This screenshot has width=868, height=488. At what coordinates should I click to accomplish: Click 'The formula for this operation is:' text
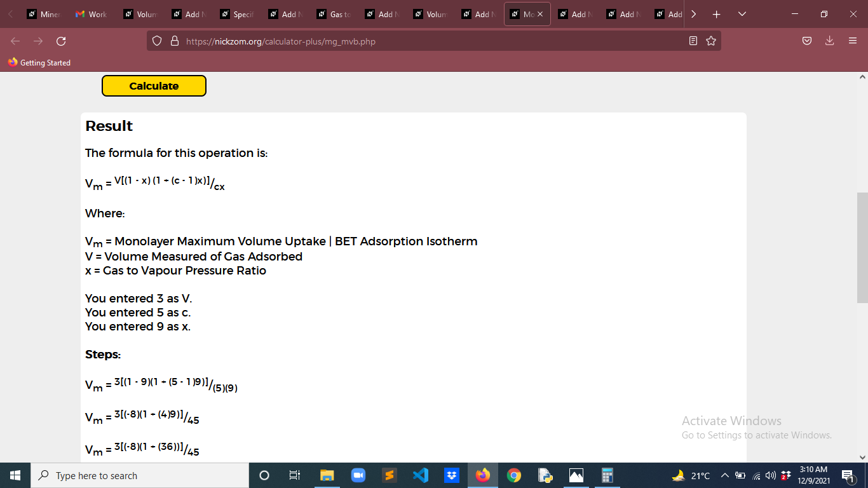click(x=177, y=153)
